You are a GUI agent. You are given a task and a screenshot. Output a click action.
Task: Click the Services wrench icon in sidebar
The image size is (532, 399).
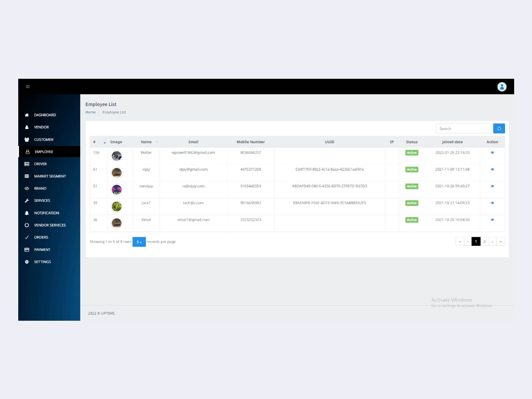[27, 201]
